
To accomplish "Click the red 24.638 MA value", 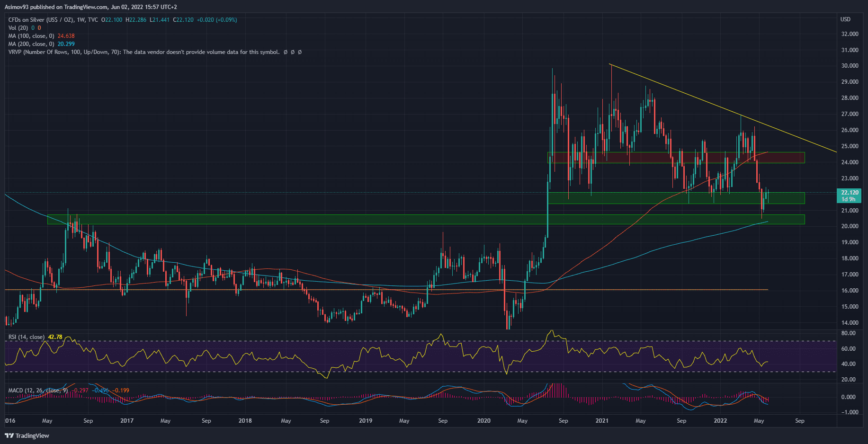I will tap(66, 36).
